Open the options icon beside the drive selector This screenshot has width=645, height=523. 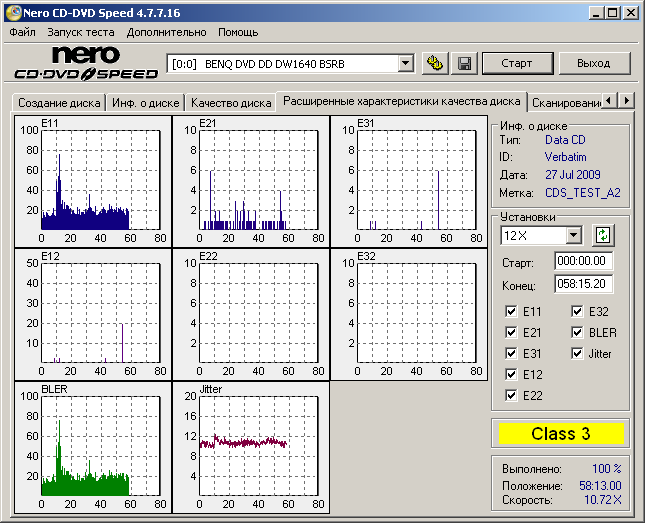(434, 63)
